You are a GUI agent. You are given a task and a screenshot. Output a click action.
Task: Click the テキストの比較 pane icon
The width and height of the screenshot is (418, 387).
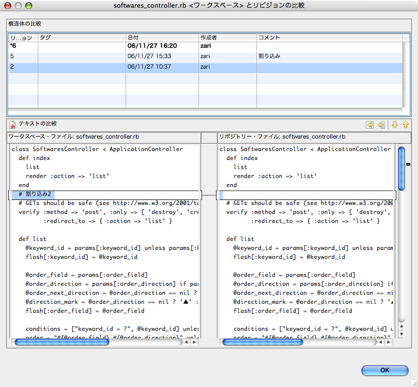coord(13,124)
